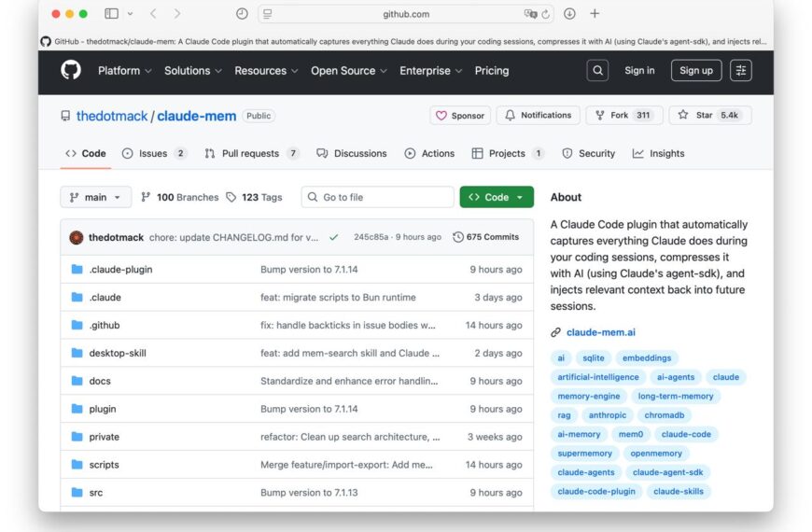Click the Safari sidebar toggle icon
This screenshot has height=532, width=812.
[x=111, y=14]
